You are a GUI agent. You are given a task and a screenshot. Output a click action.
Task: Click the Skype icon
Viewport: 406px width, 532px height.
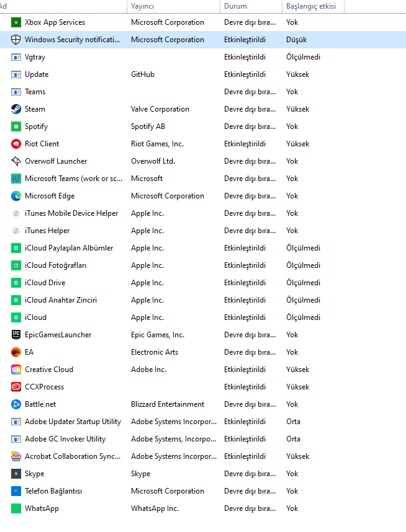click(x=16, y=474)
